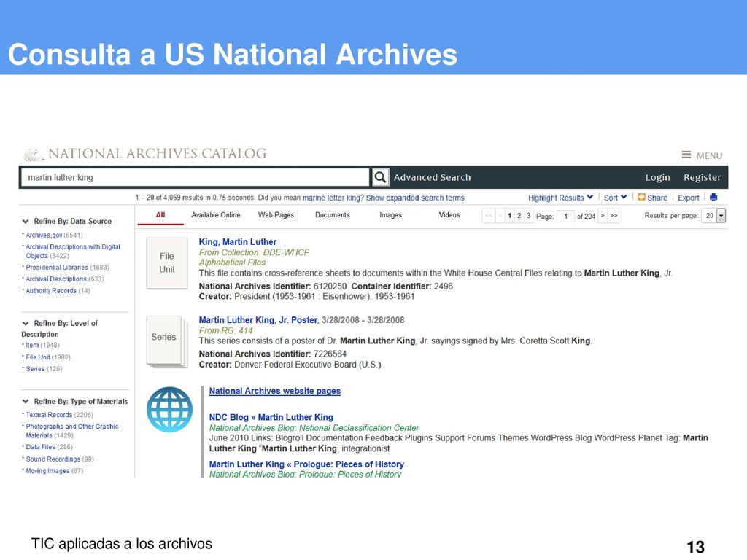Select current page 1 button
Viewport: 747px width, 560px height.
[509, 216]
